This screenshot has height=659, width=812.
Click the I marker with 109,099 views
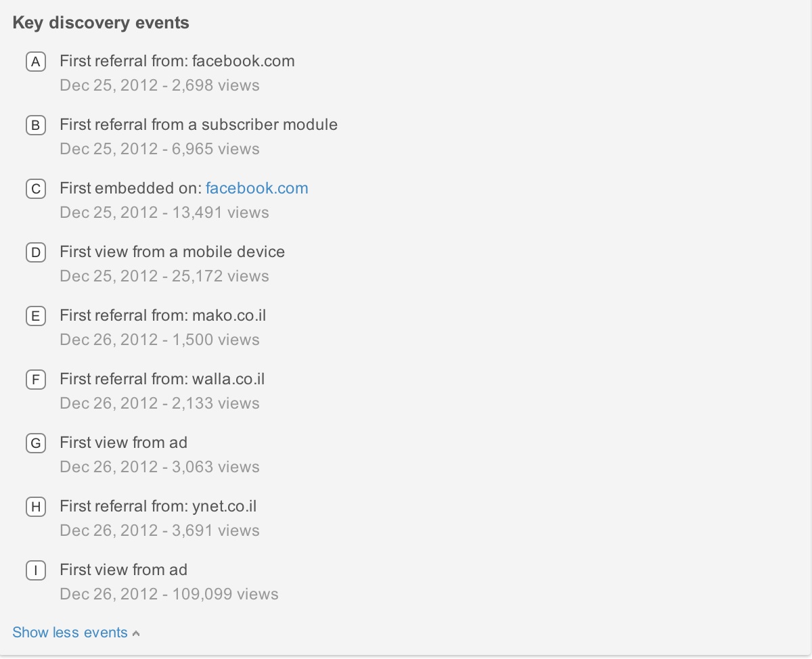click(x=36, y=571)
